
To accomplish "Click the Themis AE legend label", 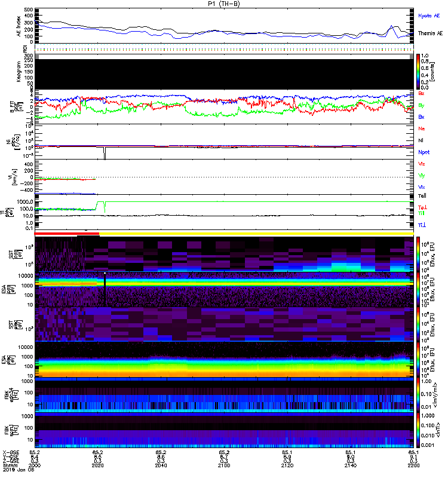I will point(430,33).
